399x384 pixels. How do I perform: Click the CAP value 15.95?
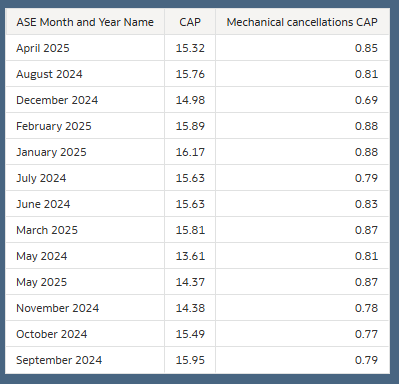tap(190, 360)
